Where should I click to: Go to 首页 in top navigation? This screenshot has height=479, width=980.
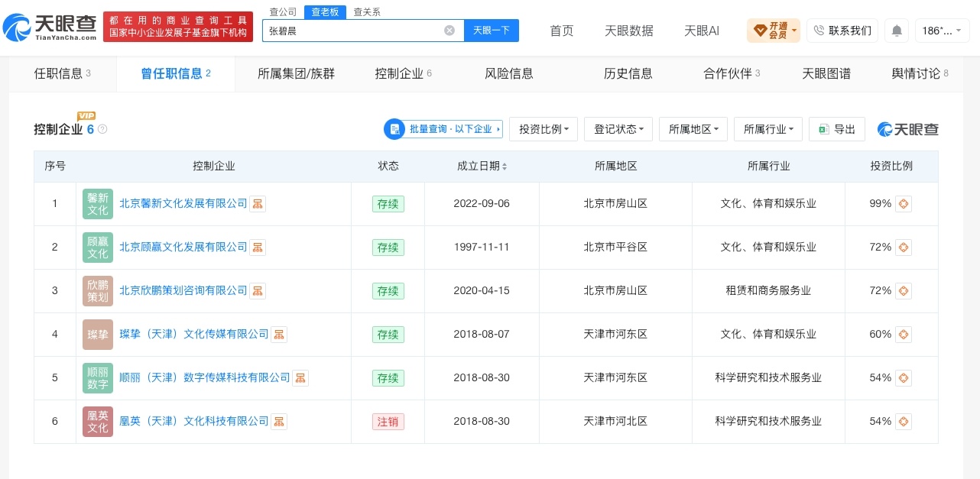point(562,31)
